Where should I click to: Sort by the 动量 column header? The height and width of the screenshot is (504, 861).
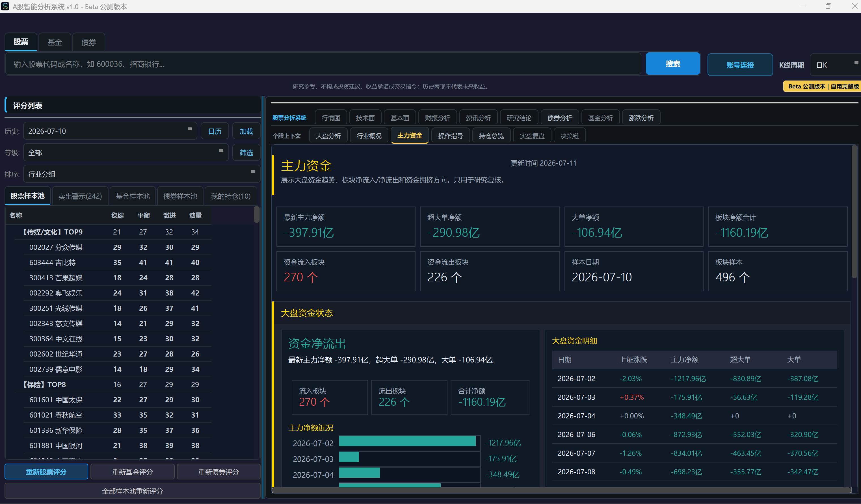pyautogui.click(x=195, y=216)
